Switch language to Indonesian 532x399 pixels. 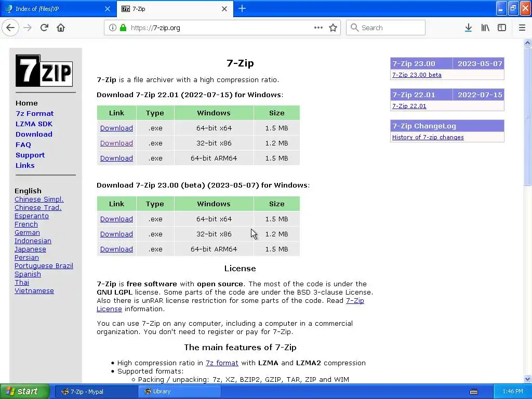pyautogui.click(x=33, y=241)
